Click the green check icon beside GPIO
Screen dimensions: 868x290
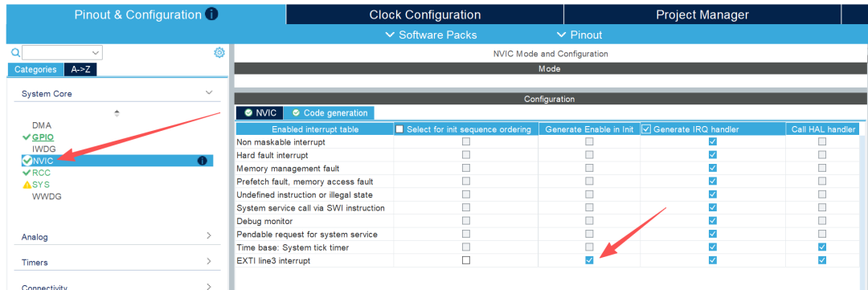point(26,137)
